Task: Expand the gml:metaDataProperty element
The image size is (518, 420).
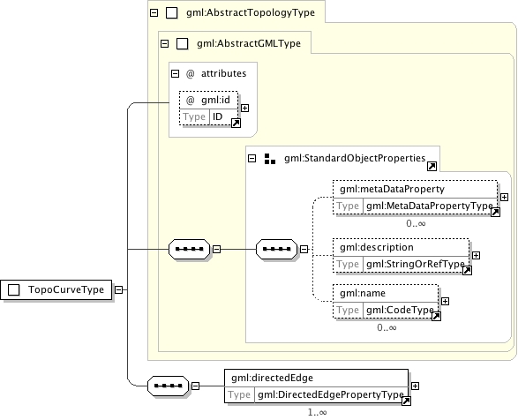Action: (x=504, y=198)
